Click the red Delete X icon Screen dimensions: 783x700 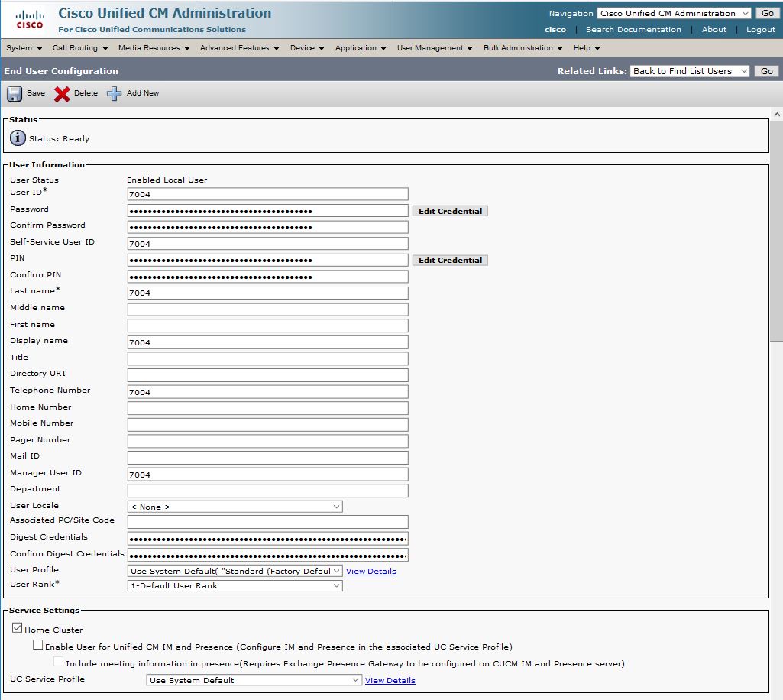(x=62, y=93)
